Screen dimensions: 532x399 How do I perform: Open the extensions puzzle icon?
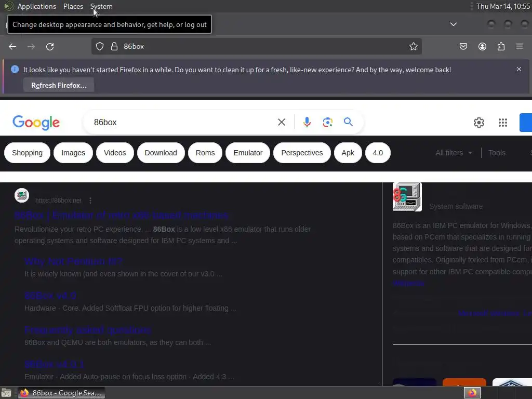click(501, 46)
